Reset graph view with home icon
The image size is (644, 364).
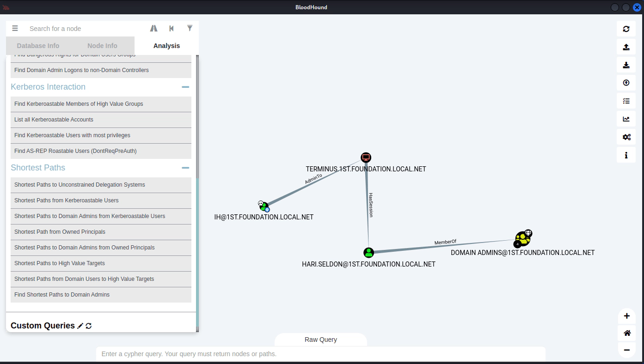[x=627, y=333]
